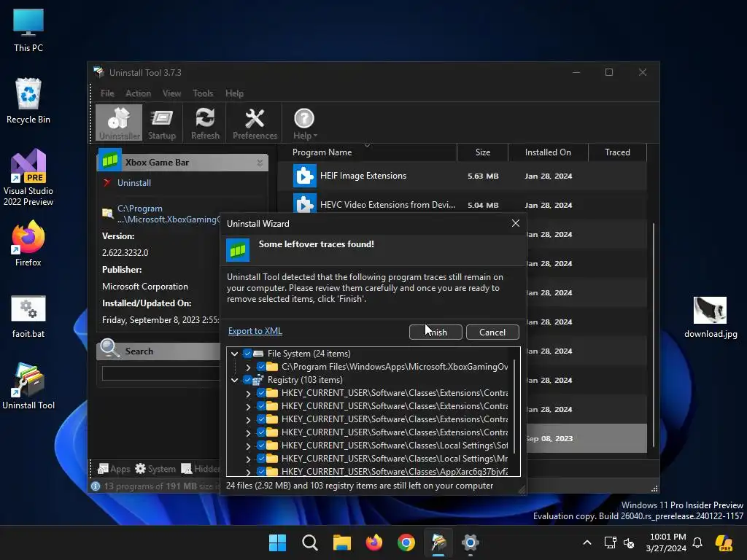Click the leftover traces tree scrollbar

(514, 408)
